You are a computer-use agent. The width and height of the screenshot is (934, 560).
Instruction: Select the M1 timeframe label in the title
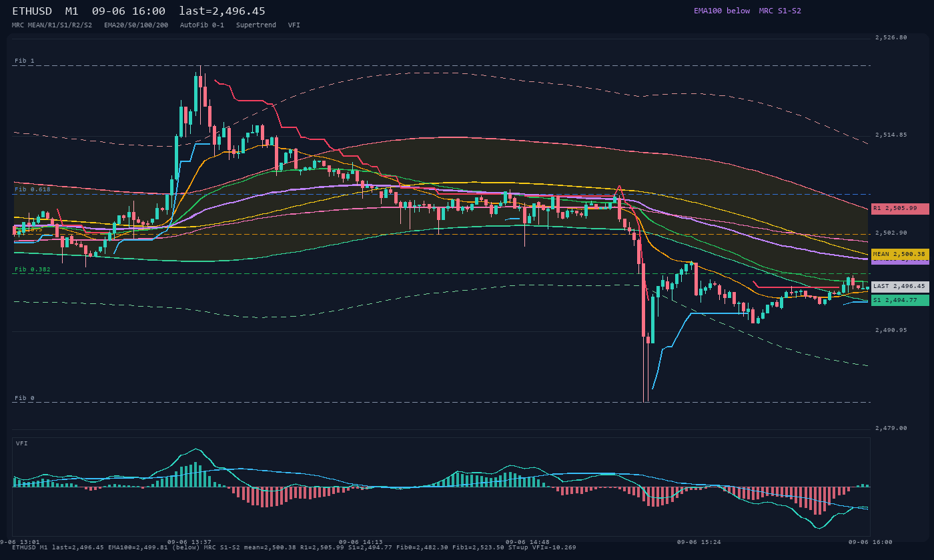72,11
